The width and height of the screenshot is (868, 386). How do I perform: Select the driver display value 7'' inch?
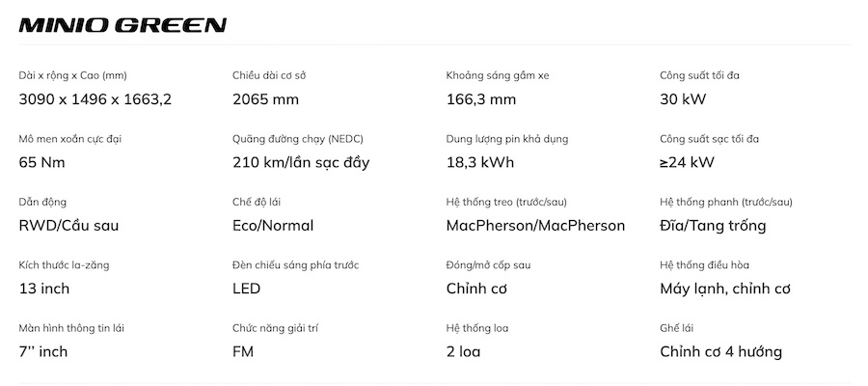[42, 351]
